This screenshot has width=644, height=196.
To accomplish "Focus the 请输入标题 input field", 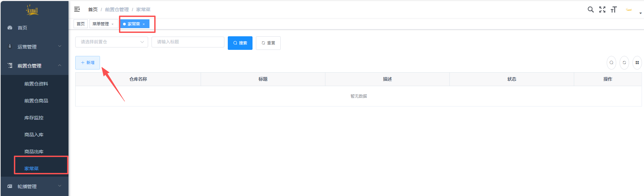I will [188, 42].
